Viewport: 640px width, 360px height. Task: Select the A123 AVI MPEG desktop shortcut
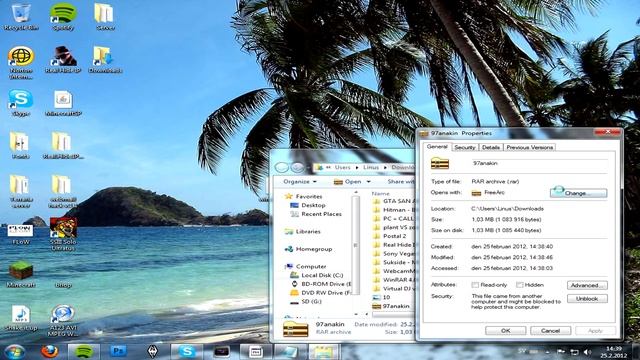[x=62, y=321]
